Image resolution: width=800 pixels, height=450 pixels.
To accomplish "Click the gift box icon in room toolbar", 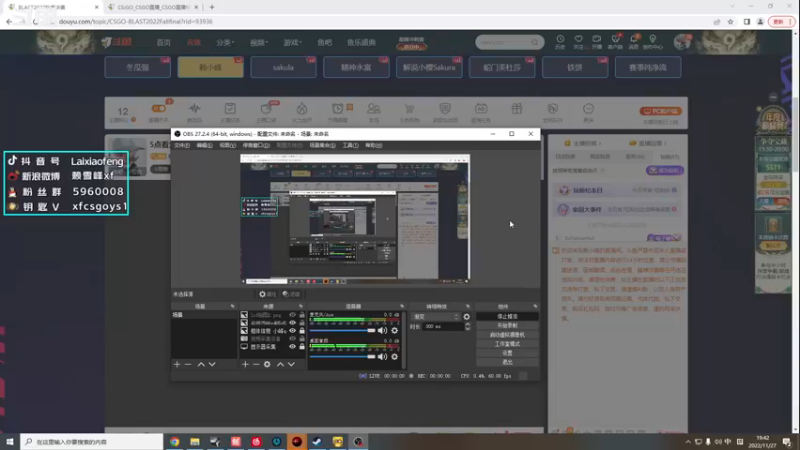I will [x=517, y=109].
